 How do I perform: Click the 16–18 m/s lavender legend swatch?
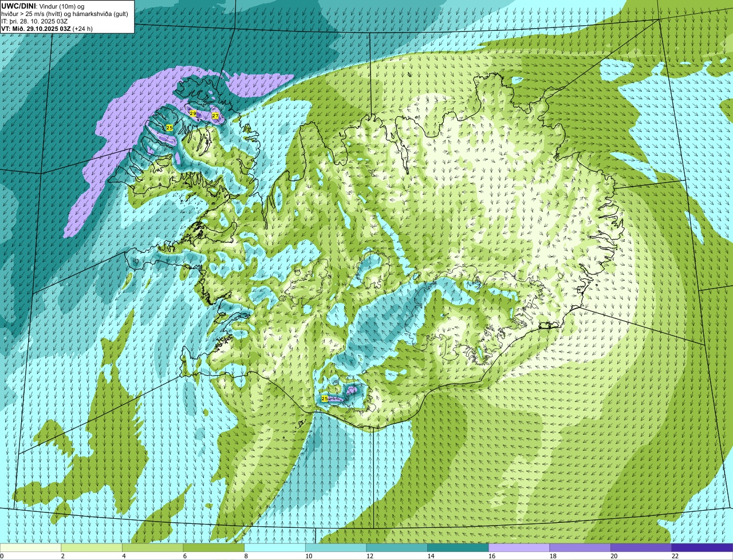click(x=519, y=547)
